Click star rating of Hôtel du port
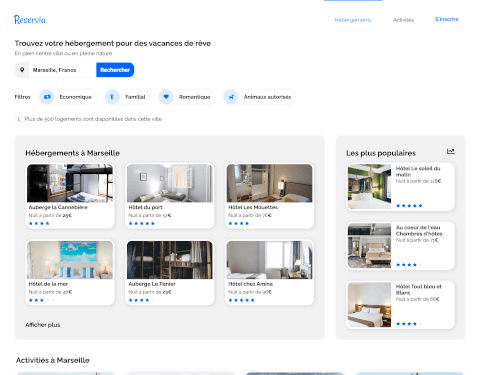The height and width of the screenshot is (375, 480). (x=142, y=223)
